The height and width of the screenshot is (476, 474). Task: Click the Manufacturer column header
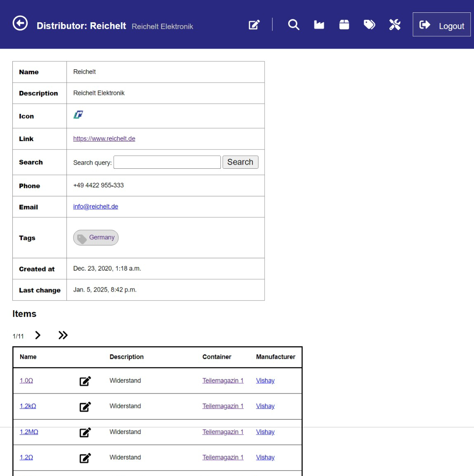click(275, 357)
